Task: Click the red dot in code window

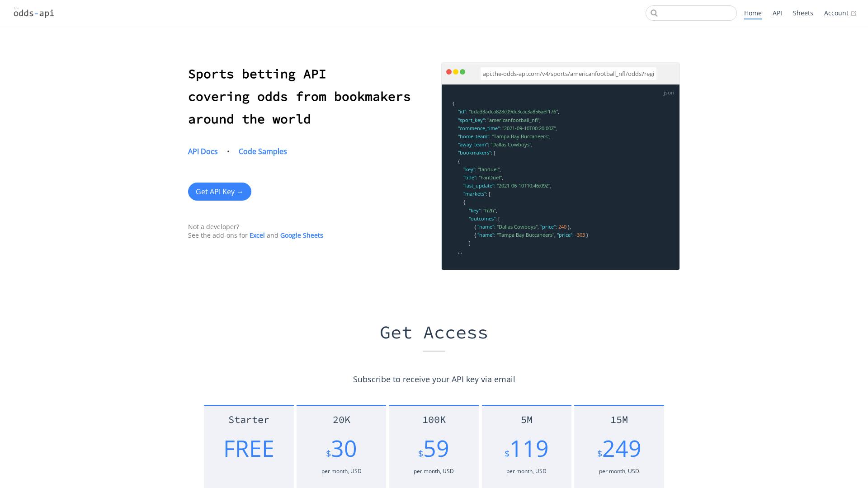Action: [449, 72]
